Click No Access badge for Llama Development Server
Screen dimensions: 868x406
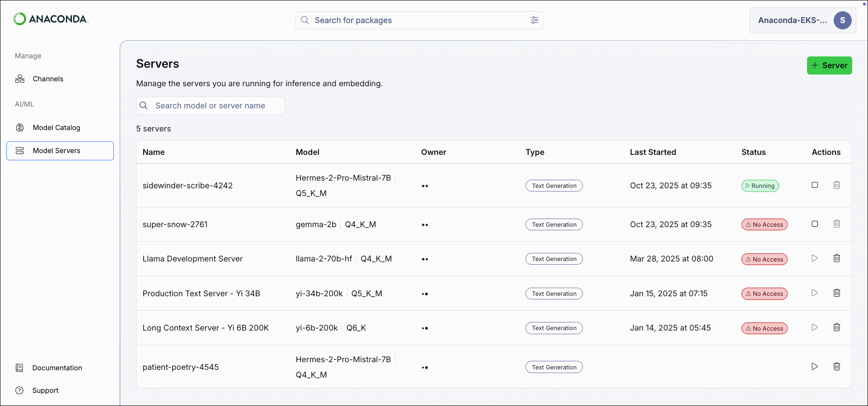tap(765, 259)
